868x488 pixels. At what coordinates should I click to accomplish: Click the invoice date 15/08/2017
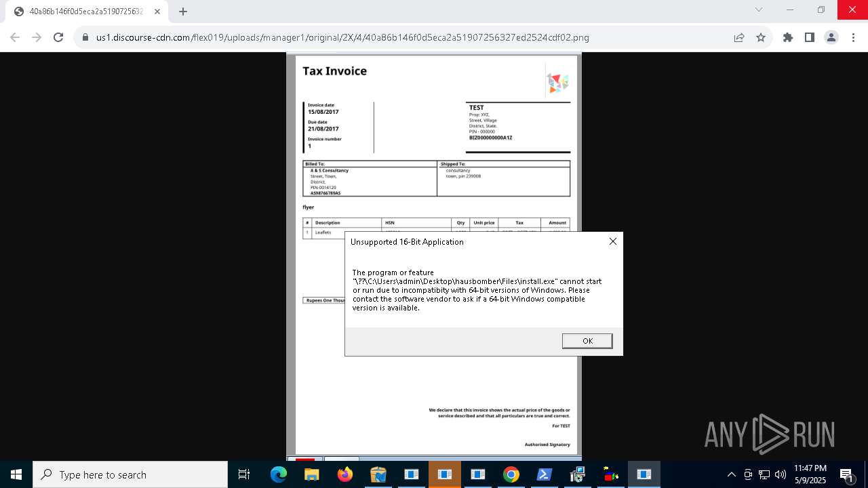pos(323,112)
